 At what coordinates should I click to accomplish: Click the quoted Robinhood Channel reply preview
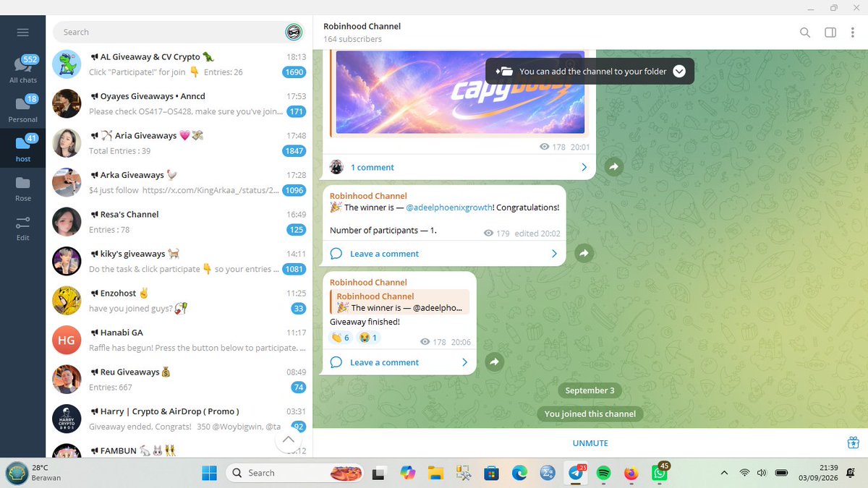click(x=399, y=302)
